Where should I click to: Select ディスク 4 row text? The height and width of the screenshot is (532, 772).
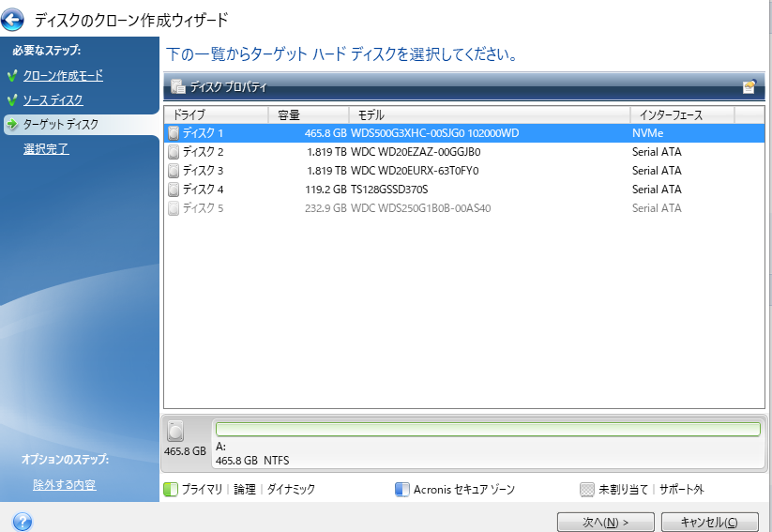[x=203, y=190]
